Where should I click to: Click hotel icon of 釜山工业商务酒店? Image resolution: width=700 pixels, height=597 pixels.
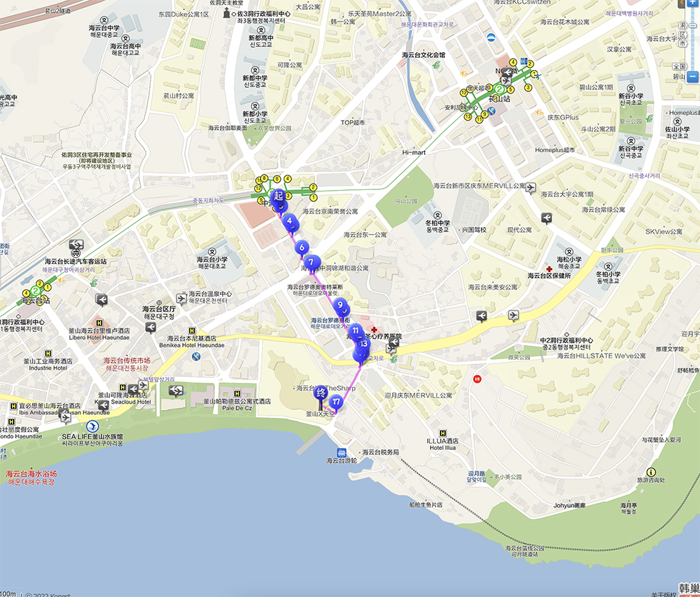point(49,353)
